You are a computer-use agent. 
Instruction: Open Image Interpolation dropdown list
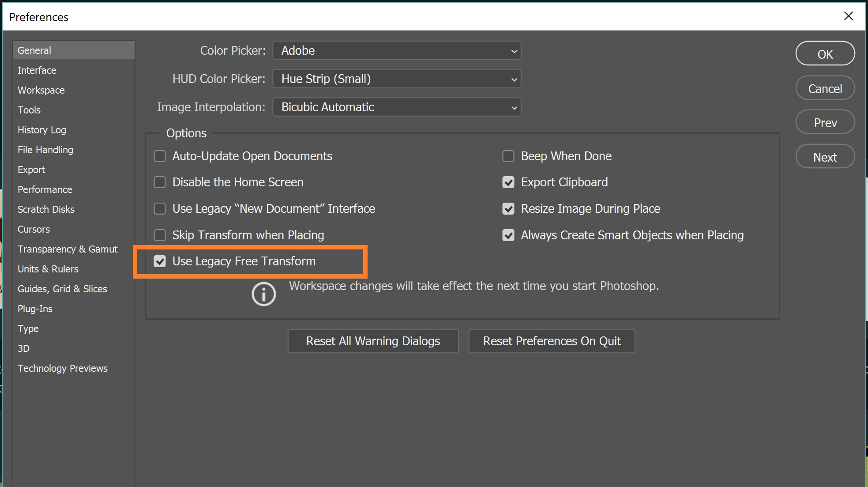pyautogui.click(x=396, y=107)
